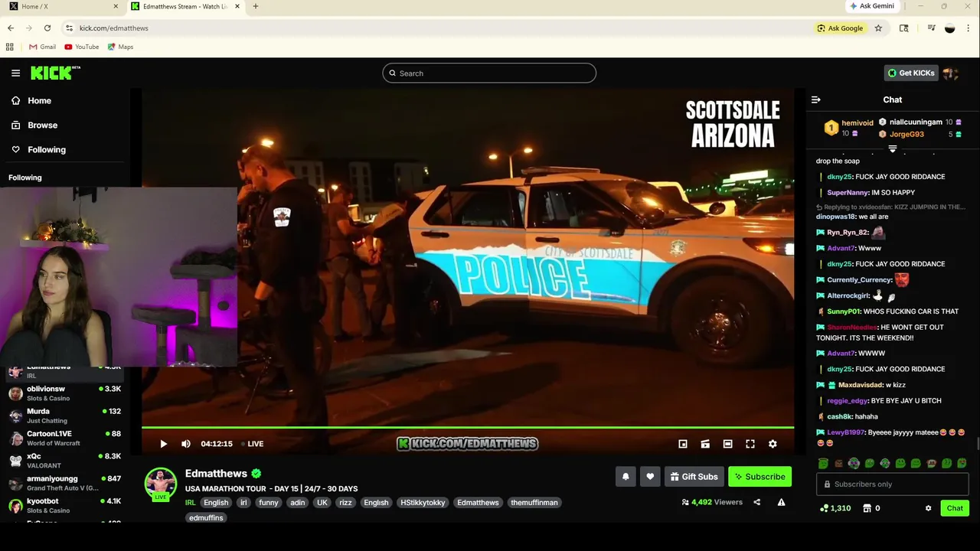Click JorgeG93 in gift leaderboard
The height and width of the screenshot is (551, 980).
pos(906,135)
